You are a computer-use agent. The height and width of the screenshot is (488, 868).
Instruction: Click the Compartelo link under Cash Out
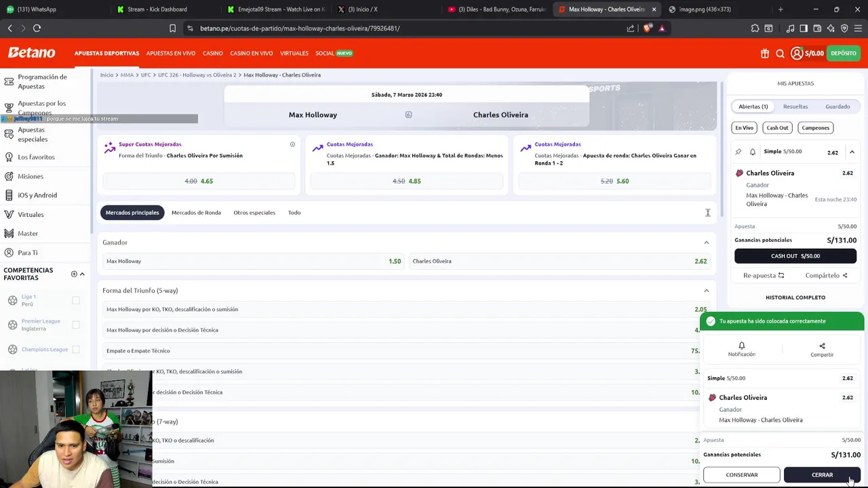pyautogui.click(x=826, y=275)
